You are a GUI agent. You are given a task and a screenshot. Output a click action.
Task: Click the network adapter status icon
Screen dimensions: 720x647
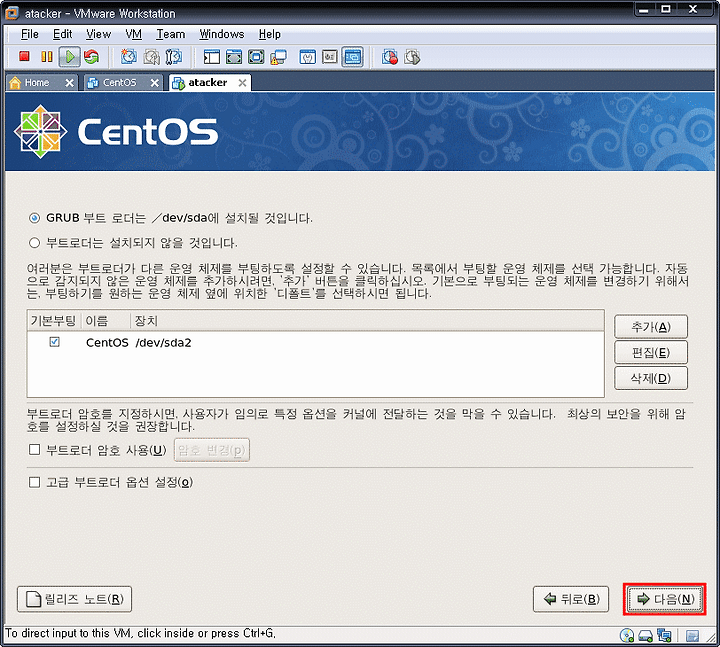(664, 636)
